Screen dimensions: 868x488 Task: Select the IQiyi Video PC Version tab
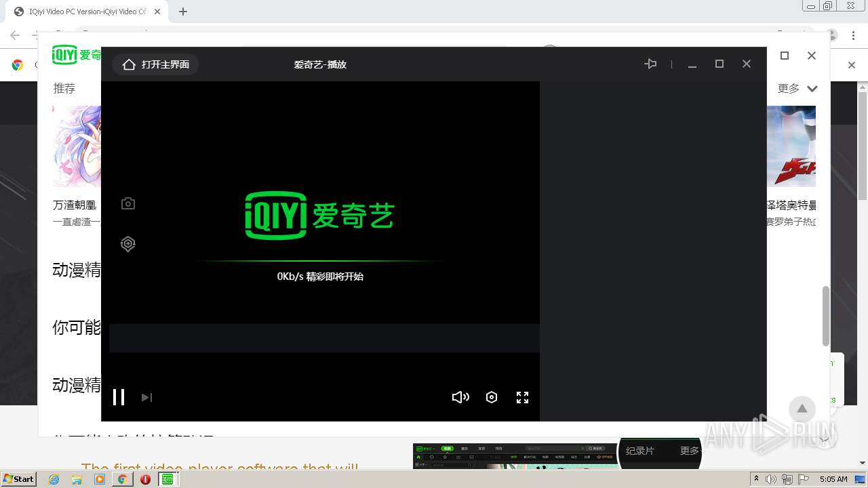coord(87,12)
